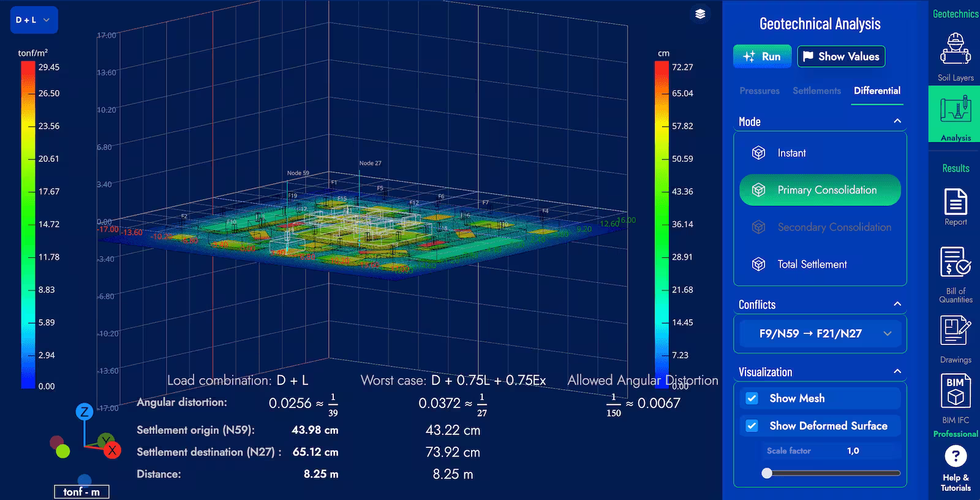Collapse the Mode section
This screenshot has height=500, width=980.
click(897, 121)
